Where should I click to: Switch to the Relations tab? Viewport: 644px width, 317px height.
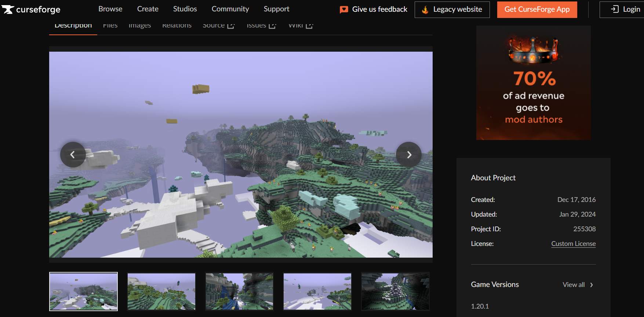(177, 26)
